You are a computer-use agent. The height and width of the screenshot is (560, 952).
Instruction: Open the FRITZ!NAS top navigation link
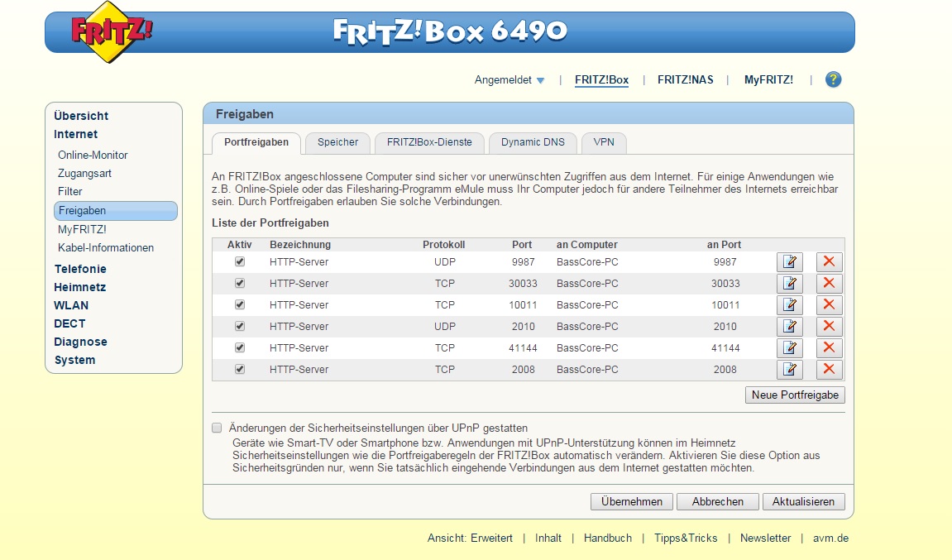click(x=686, y=80)
